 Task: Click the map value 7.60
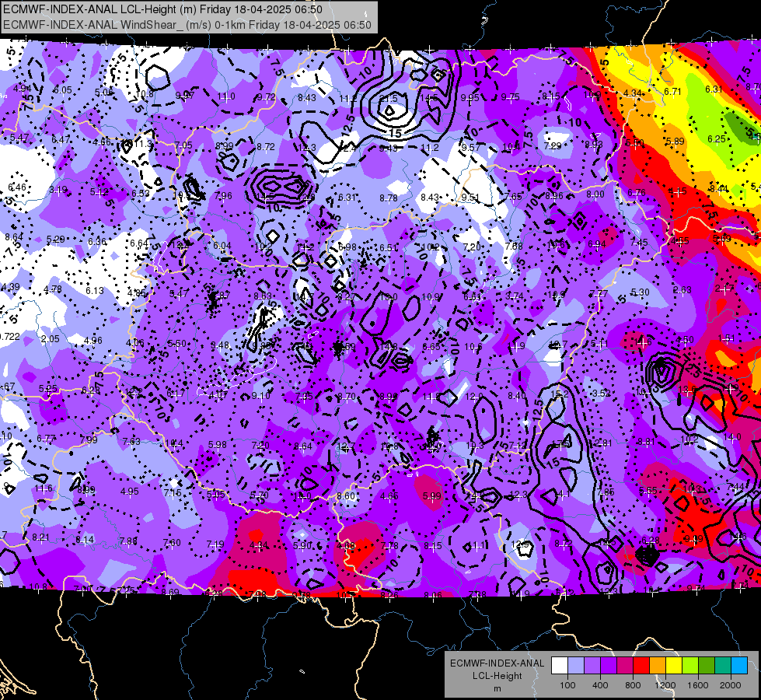(172, 543)
